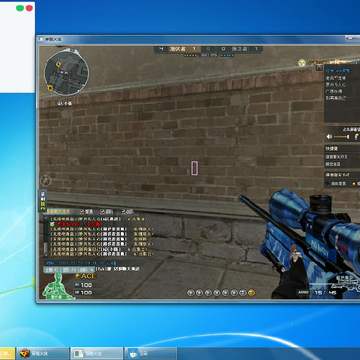Click the sixth round medal icon in bottom row
This screenshot has height=360, width=360.
point(234,293)
